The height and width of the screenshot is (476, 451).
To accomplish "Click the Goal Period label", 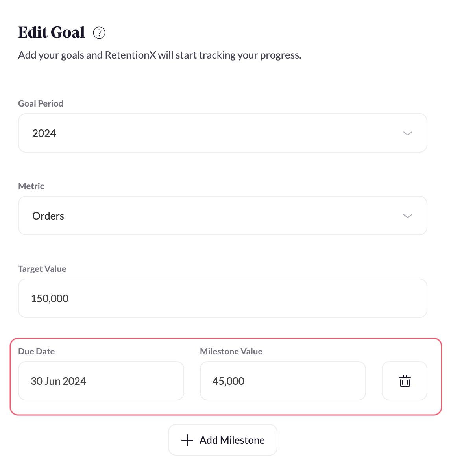I will pos(41,103).
